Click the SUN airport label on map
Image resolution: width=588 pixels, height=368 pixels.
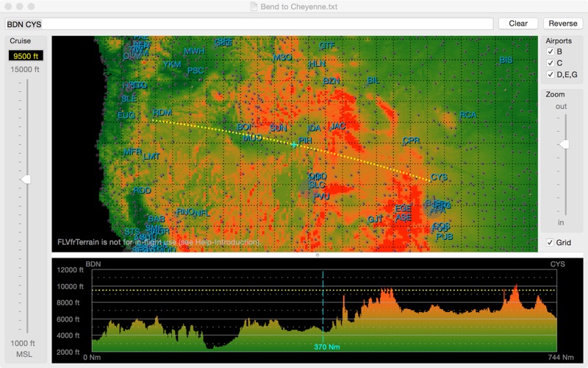(x=279, y=128)
